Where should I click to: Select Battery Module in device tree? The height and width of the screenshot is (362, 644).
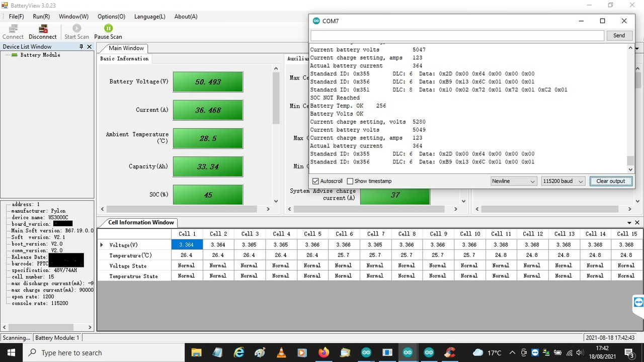40,55
